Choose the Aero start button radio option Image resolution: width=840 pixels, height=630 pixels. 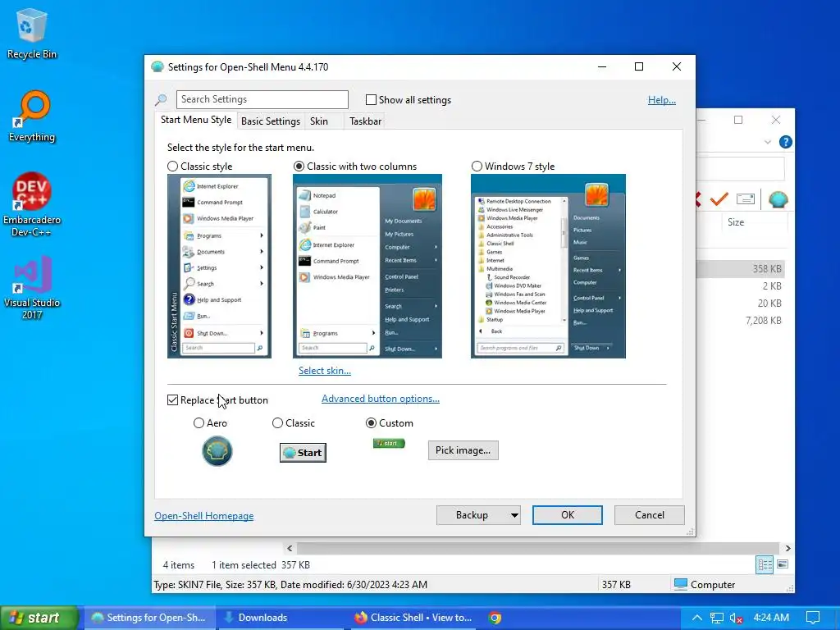tap(199, 423)
